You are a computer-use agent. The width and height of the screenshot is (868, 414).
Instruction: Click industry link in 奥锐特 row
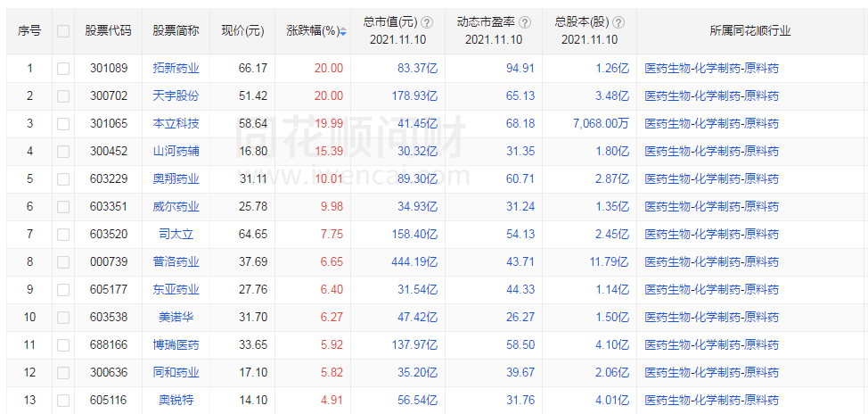tap(711, 400)
